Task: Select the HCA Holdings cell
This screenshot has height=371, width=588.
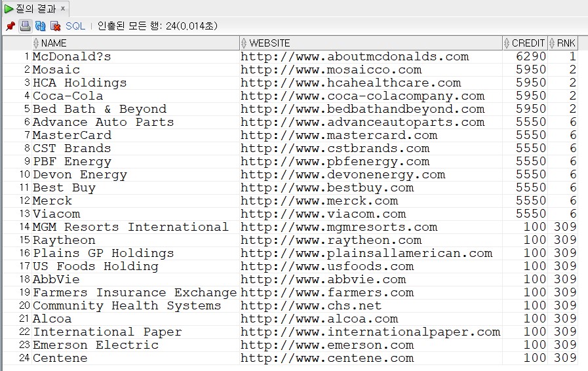Action: (136, 83)
